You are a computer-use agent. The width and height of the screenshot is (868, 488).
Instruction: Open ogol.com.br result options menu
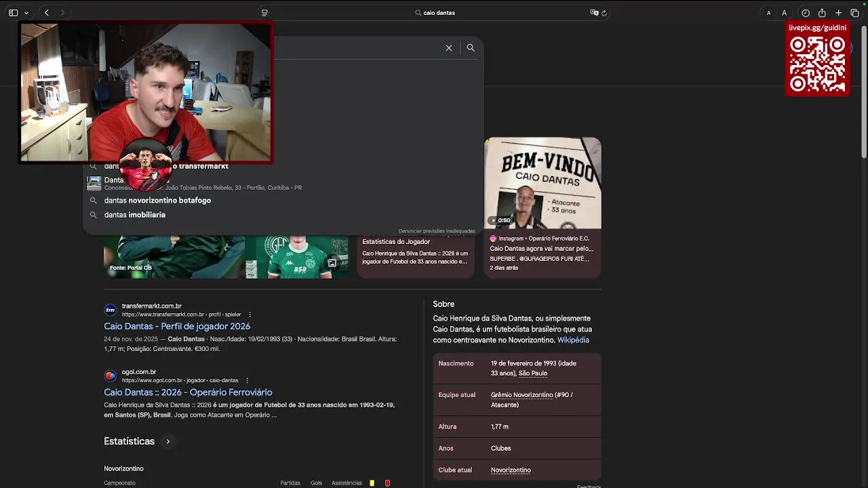247,380
